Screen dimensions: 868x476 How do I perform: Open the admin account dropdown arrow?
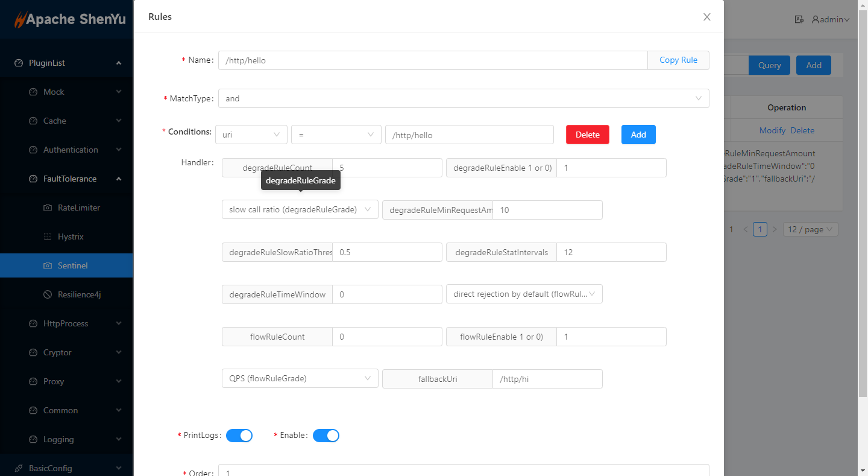(847, 20)
